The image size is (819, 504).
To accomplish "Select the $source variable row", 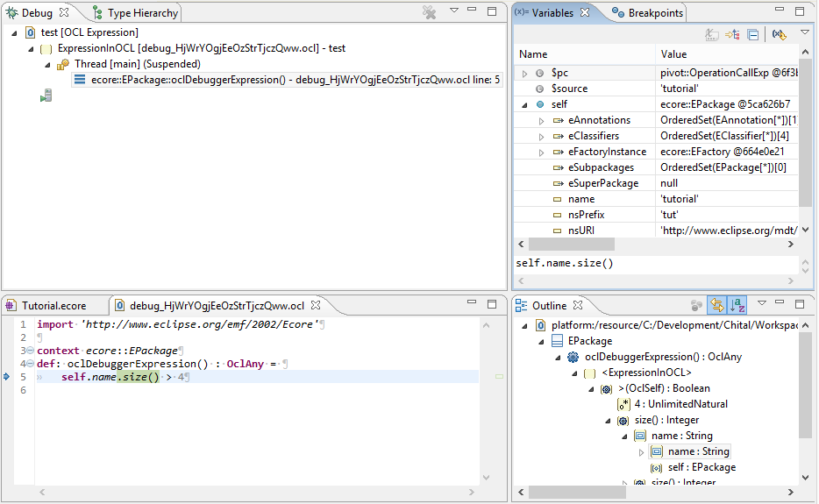I will point(656,89).
